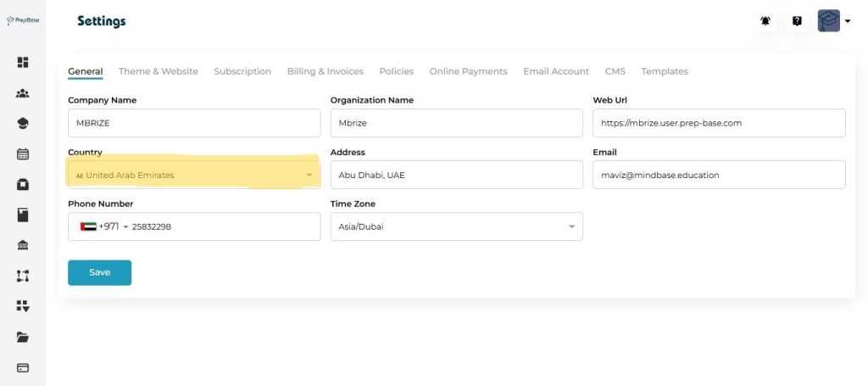Go to the Billing & Invoices tab
The width and height of the screenshot is (868, 386).
coord(325,71)
